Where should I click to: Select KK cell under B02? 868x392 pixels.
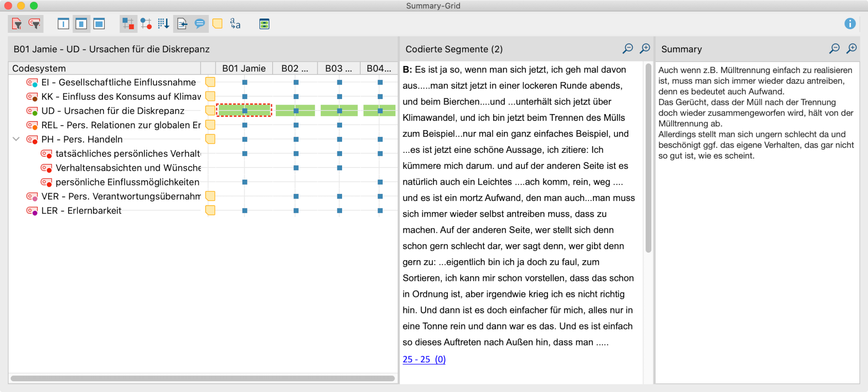296,96
